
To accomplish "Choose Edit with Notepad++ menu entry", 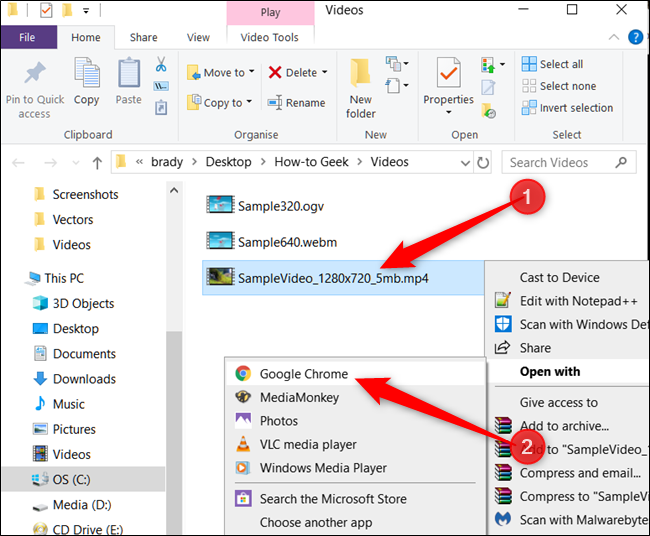I will pos(568,301).
